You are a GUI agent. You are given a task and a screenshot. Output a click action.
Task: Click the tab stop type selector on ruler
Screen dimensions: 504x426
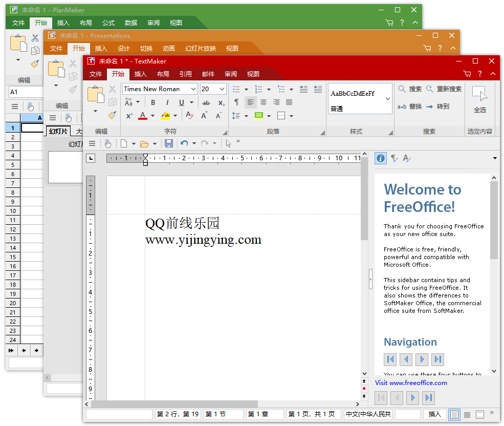click(91, 158)
